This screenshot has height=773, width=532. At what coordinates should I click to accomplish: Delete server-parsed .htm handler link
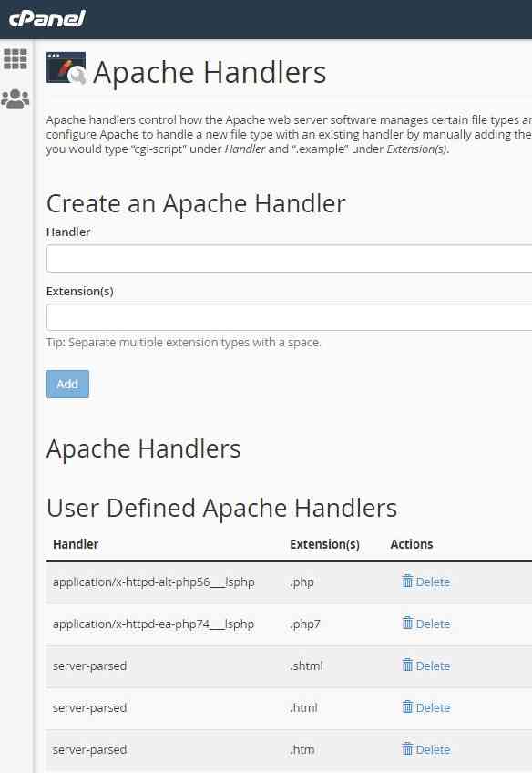pos(433,749)
